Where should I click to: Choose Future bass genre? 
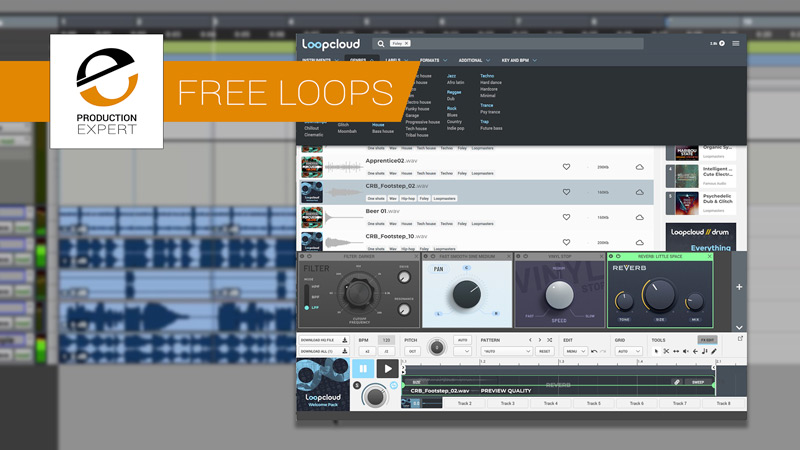491,129
